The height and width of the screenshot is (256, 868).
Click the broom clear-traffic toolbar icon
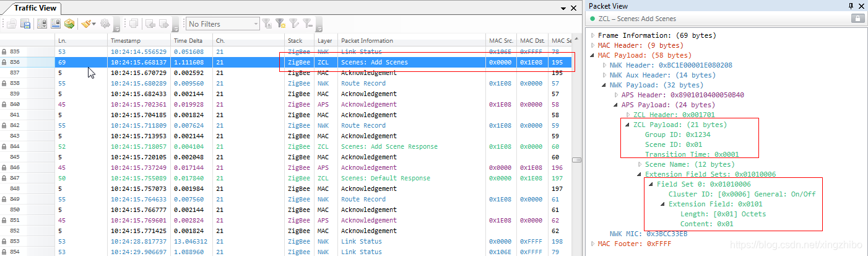click(86, 24)
